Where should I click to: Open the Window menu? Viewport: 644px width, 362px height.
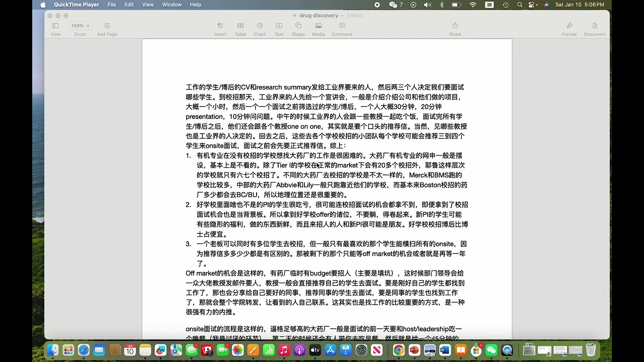pyautogui.click(x=172, y=5)
